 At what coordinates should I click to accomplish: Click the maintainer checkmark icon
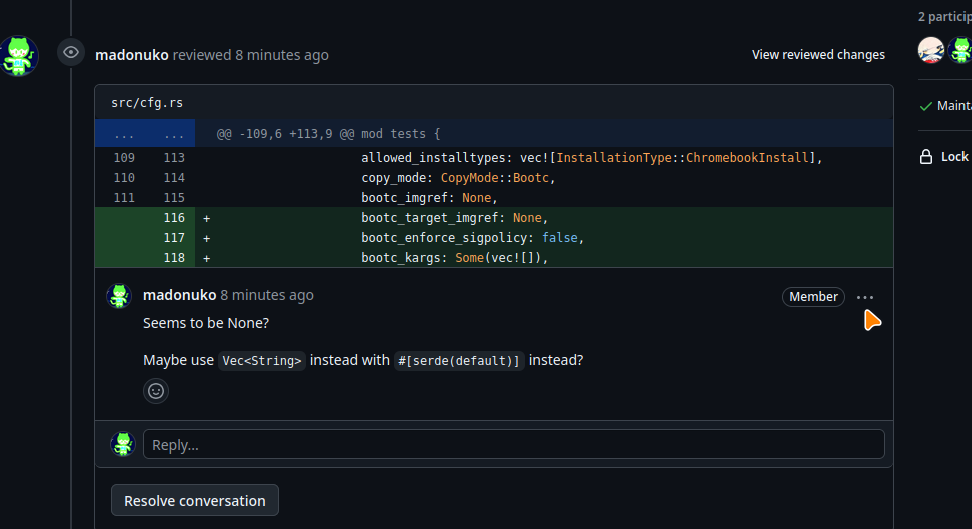pyautogui.click(x=926, y=106)
